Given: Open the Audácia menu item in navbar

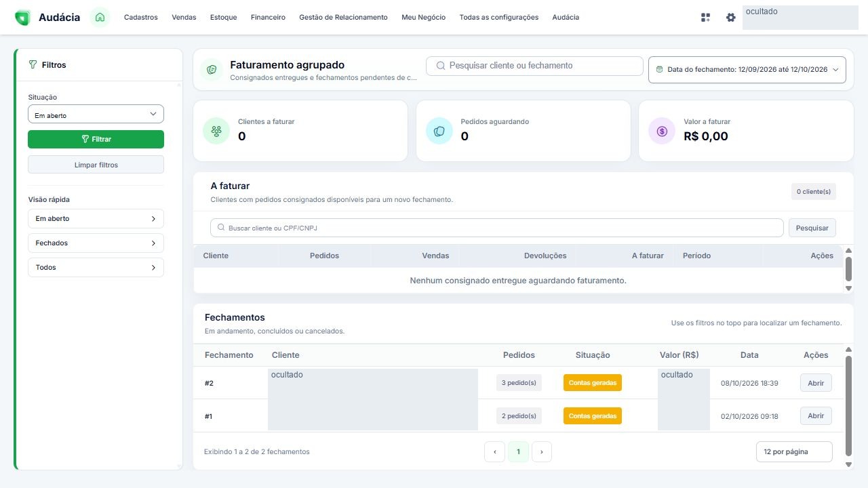Looking at the screenshot, I should click(566, 18).
